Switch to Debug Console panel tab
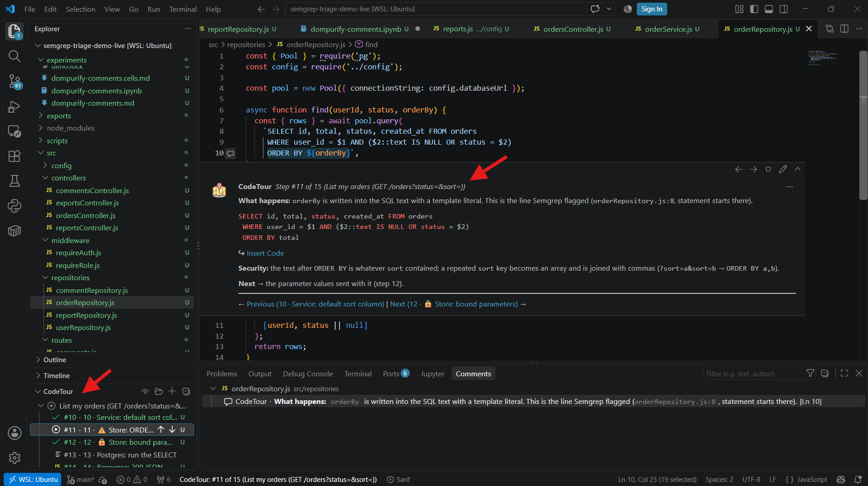 click(308, 374)
